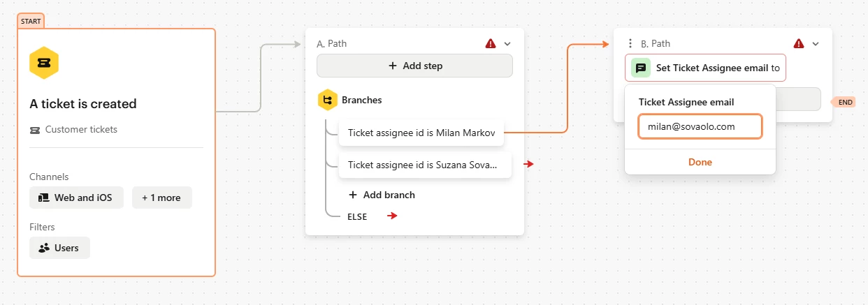868x305 pixels.
Task: Collapse the B. Path card chevron
Action: click(x=815, y=43)
